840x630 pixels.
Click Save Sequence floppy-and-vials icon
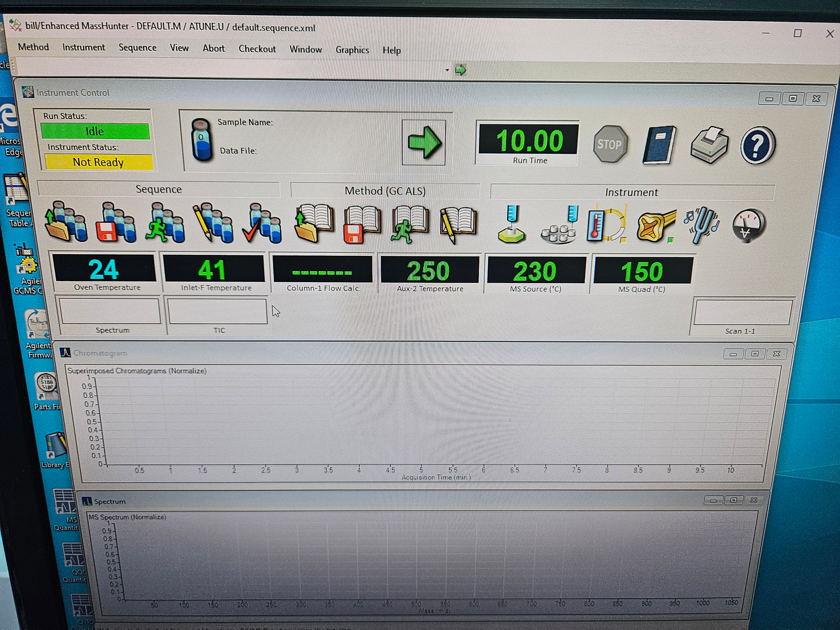pyautogui.click(x=116, y=223)
